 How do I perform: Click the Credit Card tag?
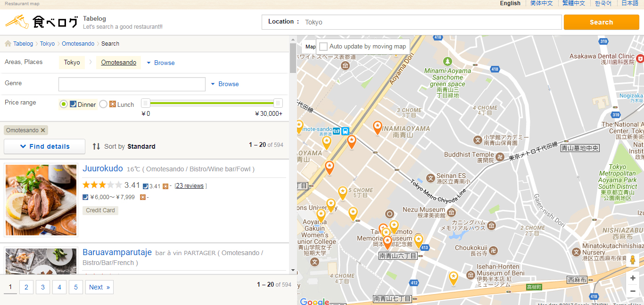100,210
